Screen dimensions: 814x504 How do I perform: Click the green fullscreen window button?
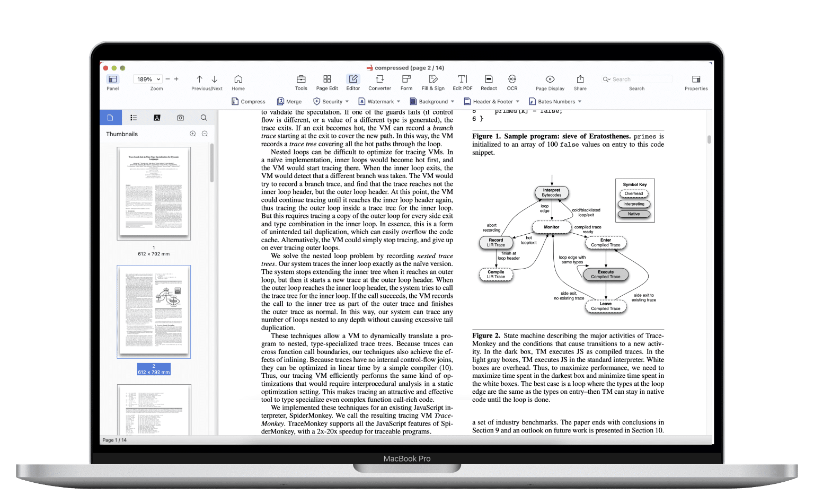point(122,68)
